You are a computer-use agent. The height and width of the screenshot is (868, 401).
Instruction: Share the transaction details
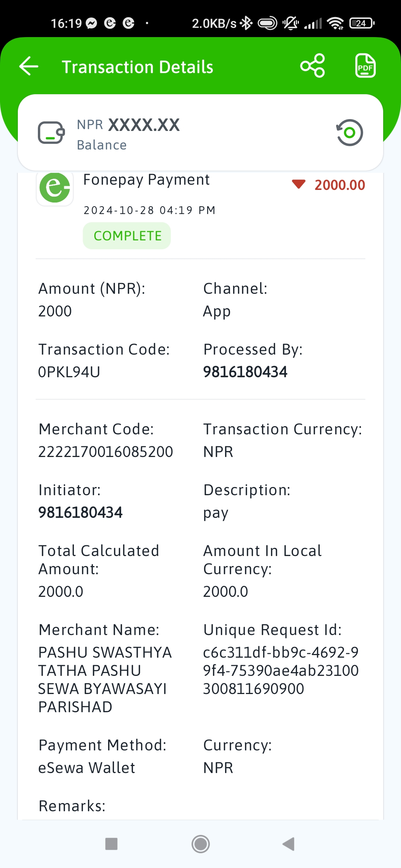(x=313, y=66)
